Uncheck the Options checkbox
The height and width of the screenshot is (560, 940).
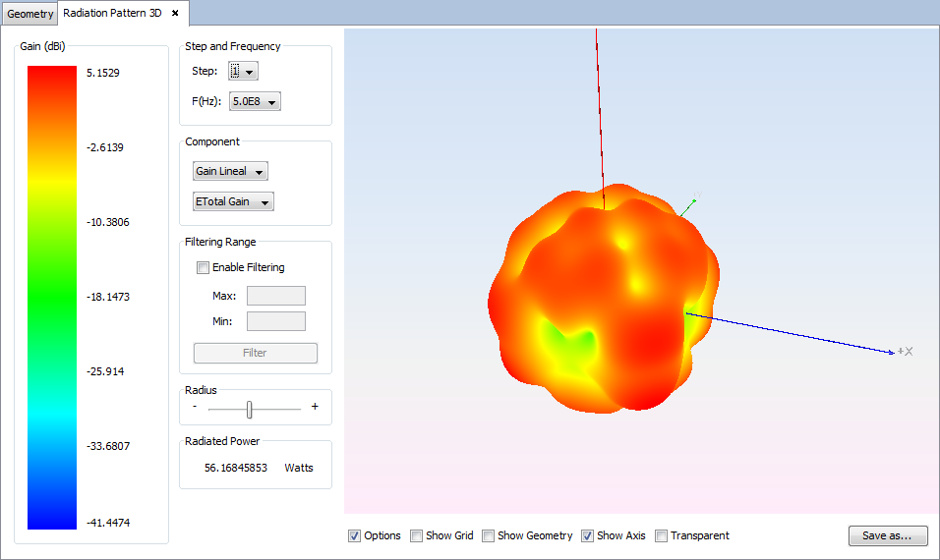(x=355, y=535)
